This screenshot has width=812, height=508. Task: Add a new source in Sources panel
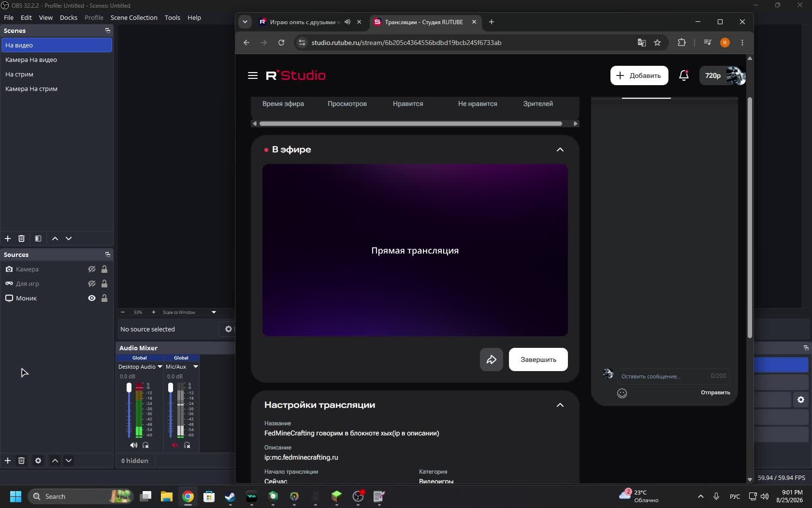pos(8,461)
